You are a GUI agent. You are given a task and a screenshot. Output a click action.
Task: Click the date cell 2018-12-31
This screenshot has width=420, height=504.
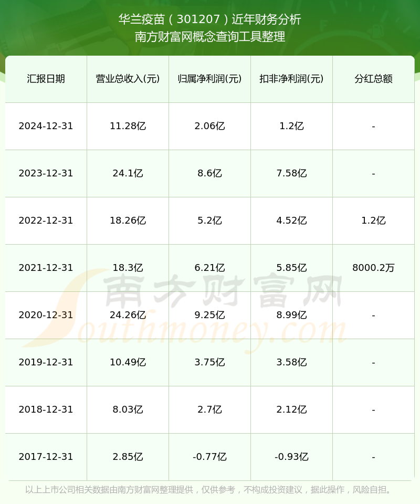(46, 409)
